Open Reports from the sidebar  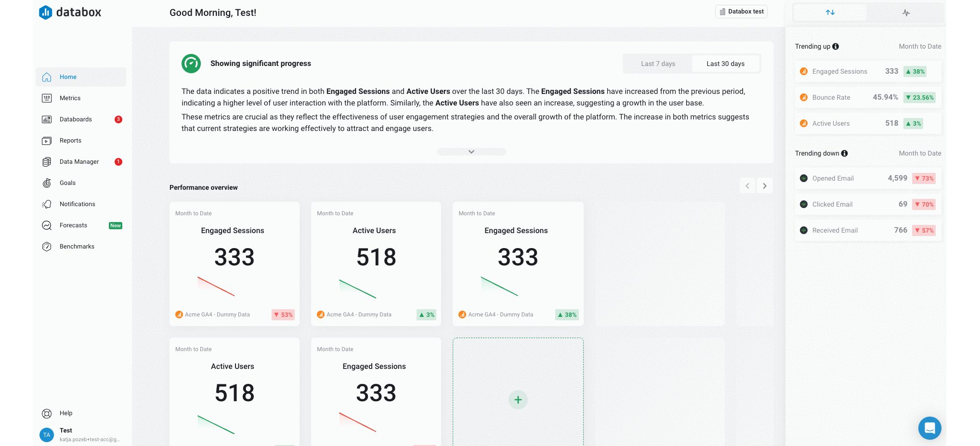click(x=70, y=140)
